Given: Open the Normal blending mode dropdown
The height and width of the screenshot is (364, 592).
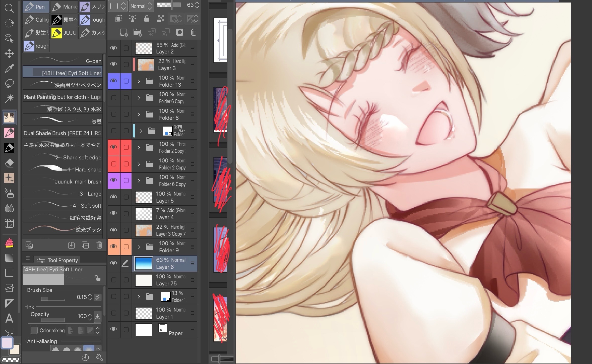Looking at the screenshot, I should 141,6.
